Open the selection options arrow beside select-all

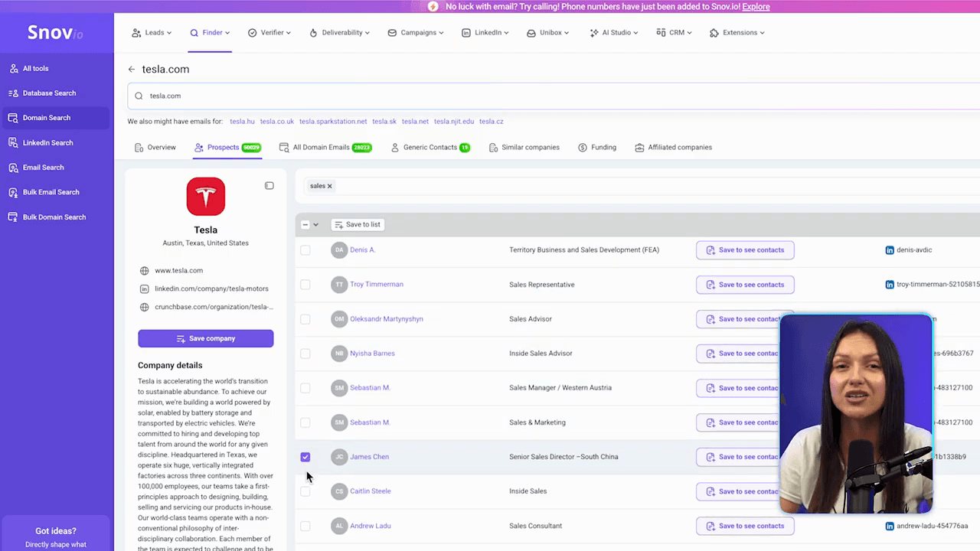click(315, 225)
